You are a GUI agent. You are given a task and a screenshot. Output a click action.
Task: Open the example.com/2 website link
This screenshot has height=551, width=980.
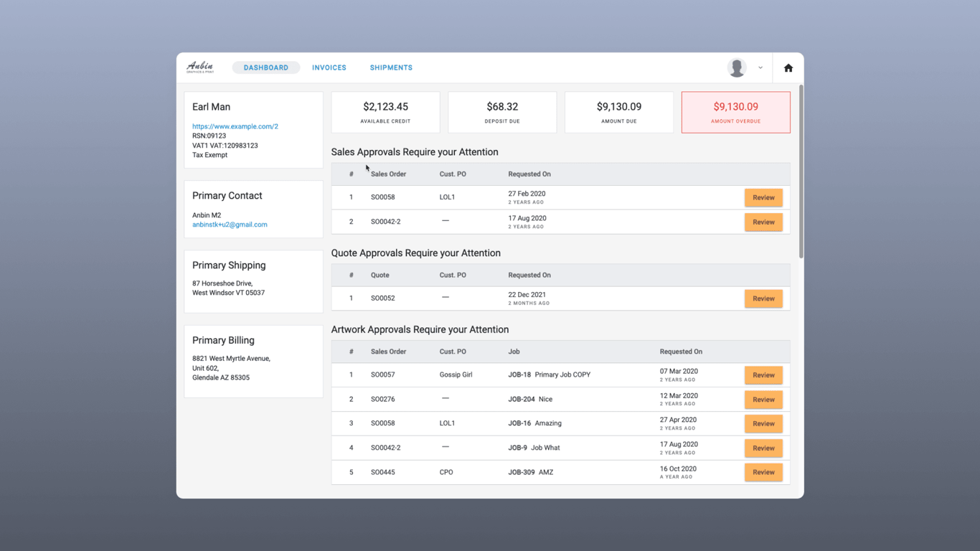(x=235, y=126)
